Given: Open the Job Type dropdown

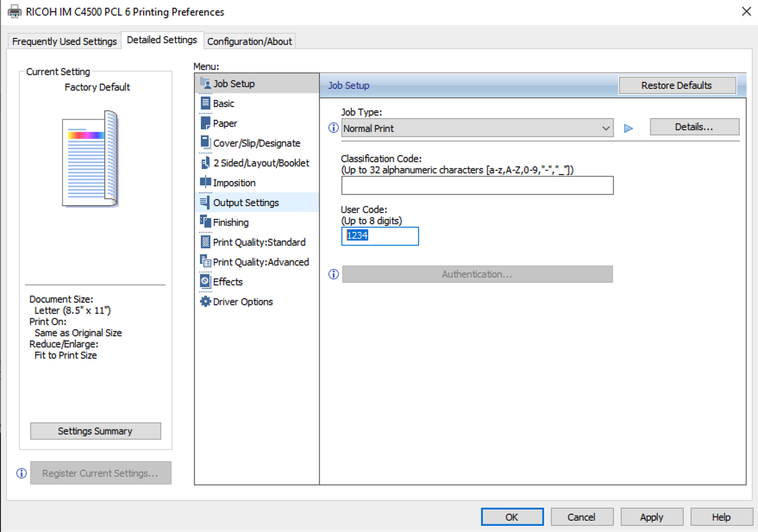Looking at the screenshot, I should 477,128.
